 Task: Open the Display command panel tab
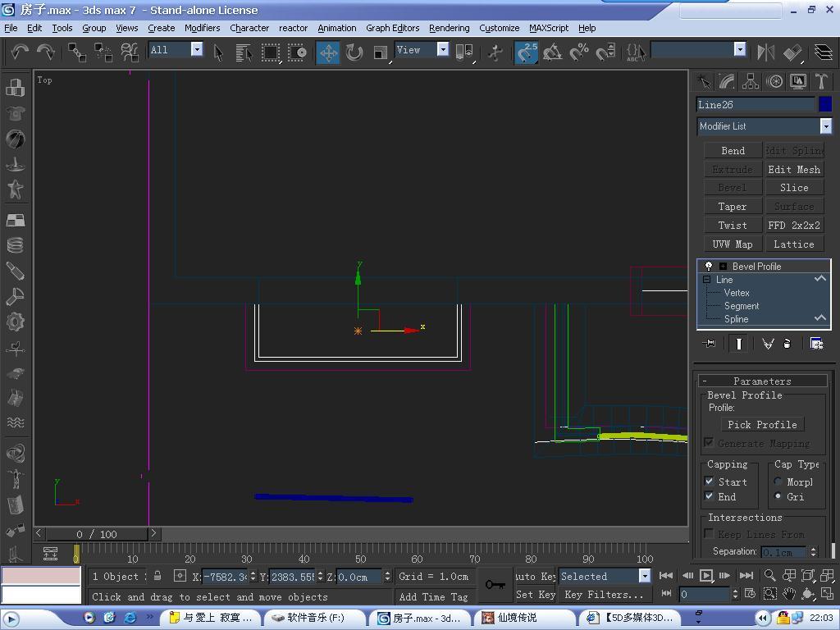797,81
